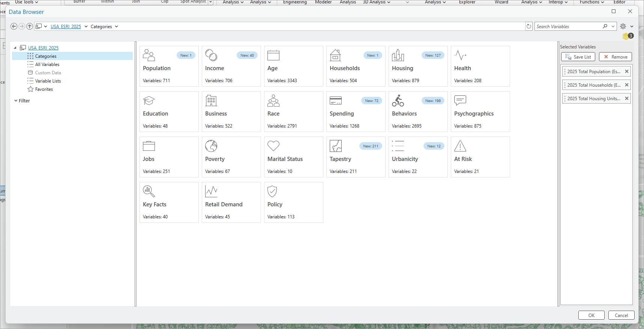Open the data source dropdown arrow
644x329 pixels.
tap(45, 26)
